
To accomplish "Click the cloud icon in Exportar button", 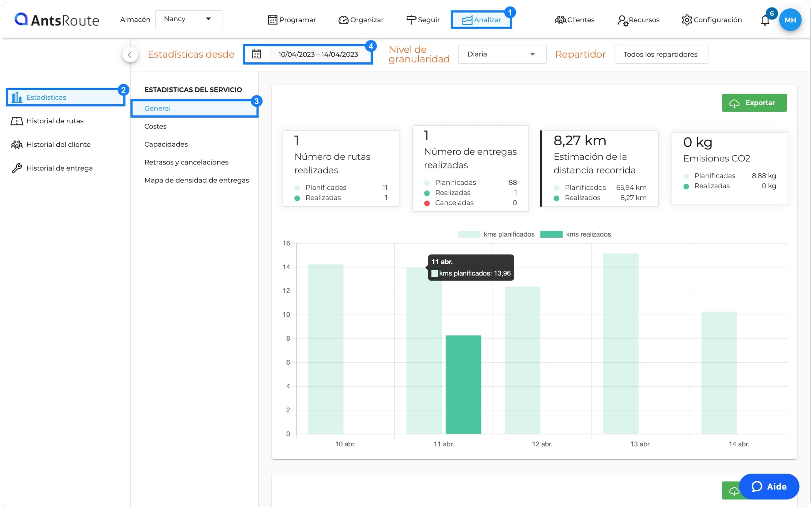I will (734, 103).
